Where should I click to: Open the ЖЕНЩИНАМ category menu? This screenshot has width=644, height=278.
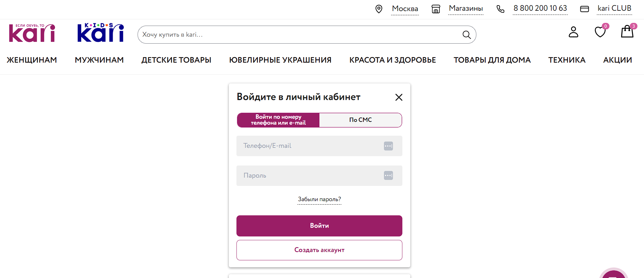[x=32, y=60]
